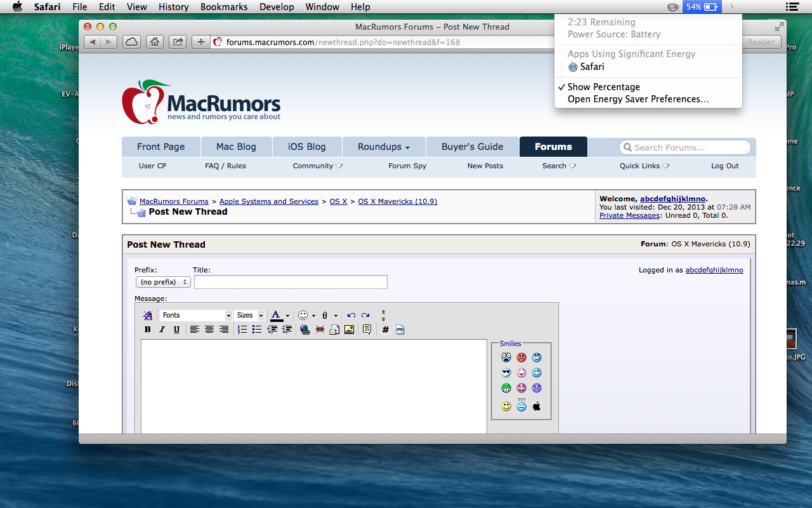The width and height of the screenshot is (812, 508).
Task: Expand Roundups navigation dropdown
Action: pyautogui.click(x=384, y=147)
